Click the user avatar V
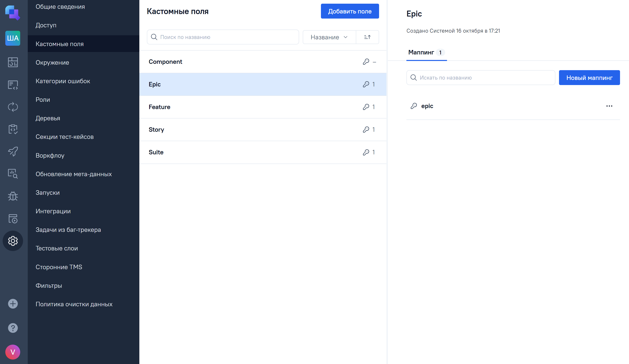This screenshot has height=364, width=629. click(13, 352)
